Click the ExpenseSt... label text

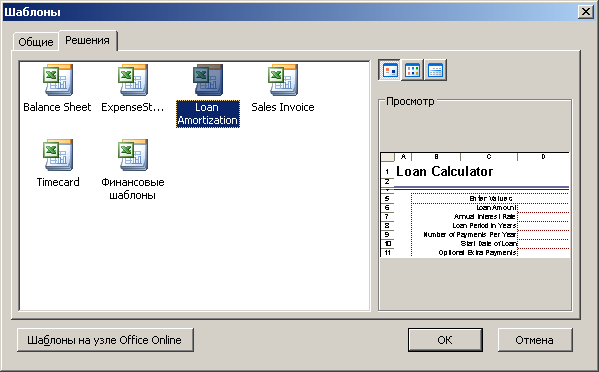(133, 107)
